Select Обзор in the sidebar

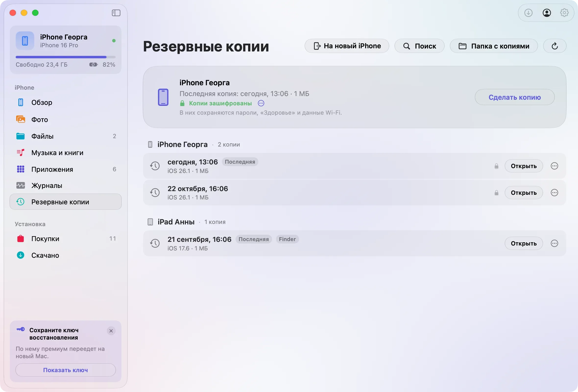pyautogui.click(x=66, y=102)
